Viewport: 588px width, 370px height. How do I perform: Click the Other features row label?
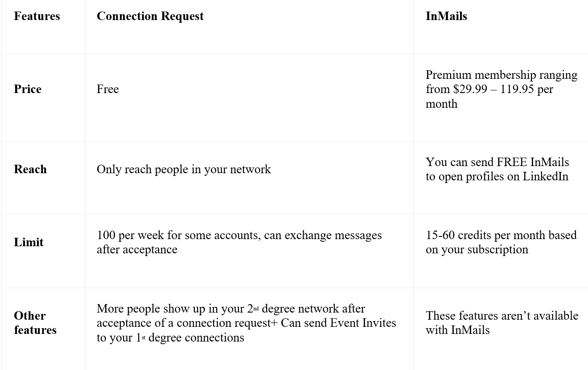tap(35, 323)
